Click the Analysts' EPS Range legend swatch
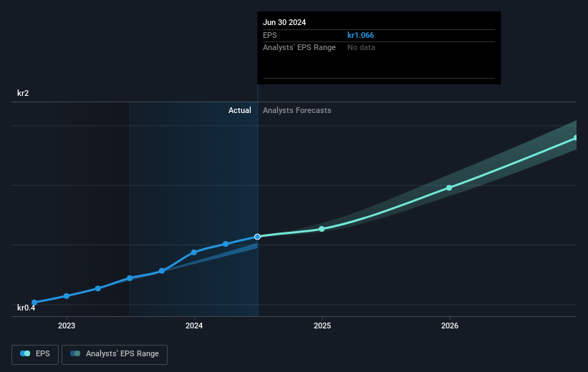588x372 pixels. pyautogui.click(x=75, y=353)
